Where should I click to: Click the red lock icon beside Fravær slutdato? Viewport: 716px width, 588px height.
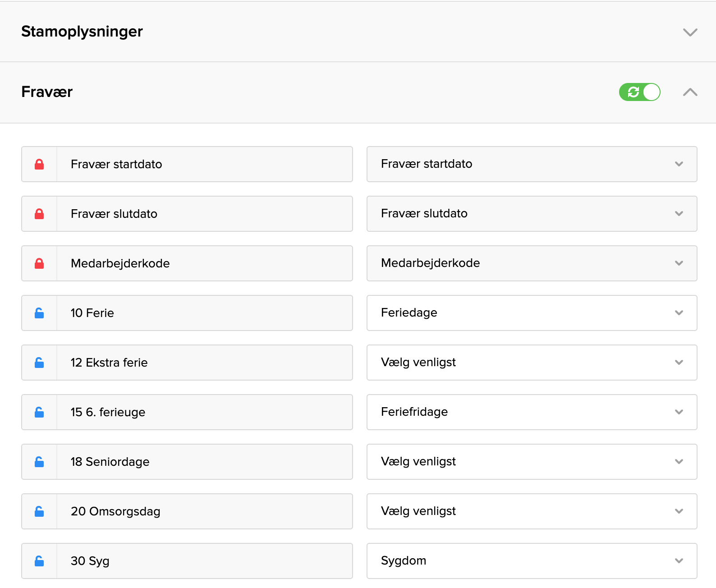pyautogui.click(x=39, y=214)
